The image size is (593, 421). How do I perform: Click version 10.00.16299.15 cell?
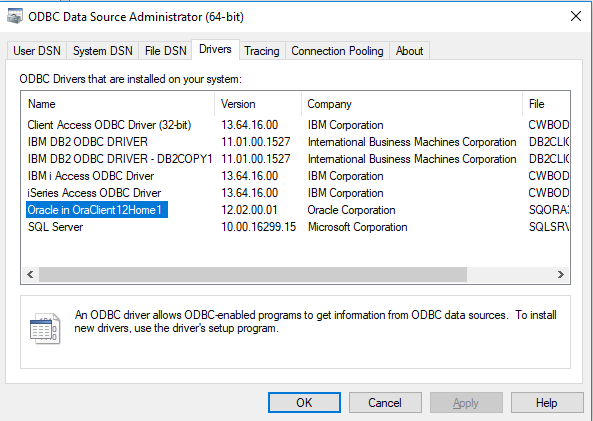258,227
